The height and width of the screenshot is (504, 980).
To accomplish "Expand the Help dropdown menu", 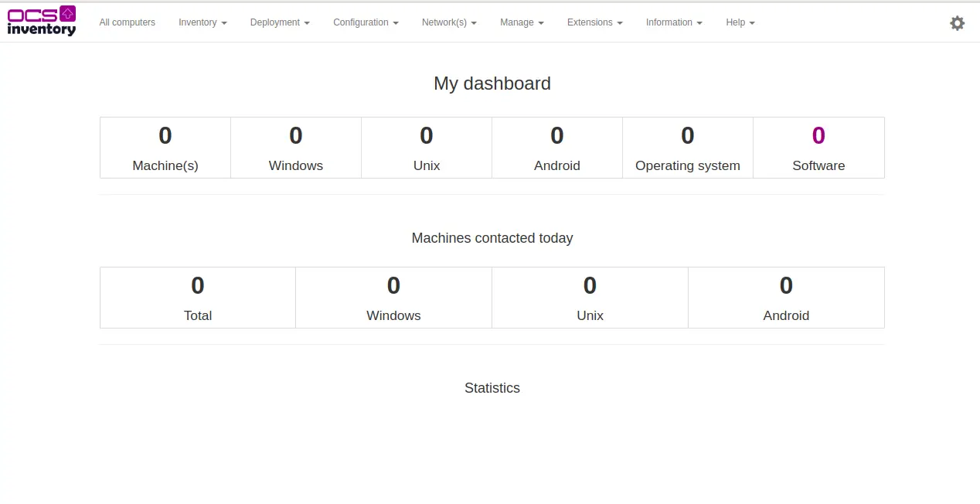I will [740, 22].
